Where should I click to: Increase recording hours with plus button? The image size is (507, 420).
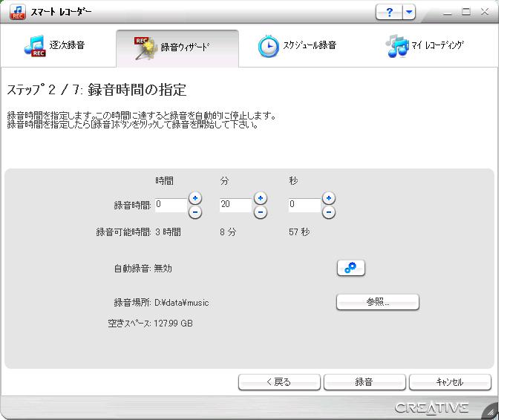[x=194, y=198]
